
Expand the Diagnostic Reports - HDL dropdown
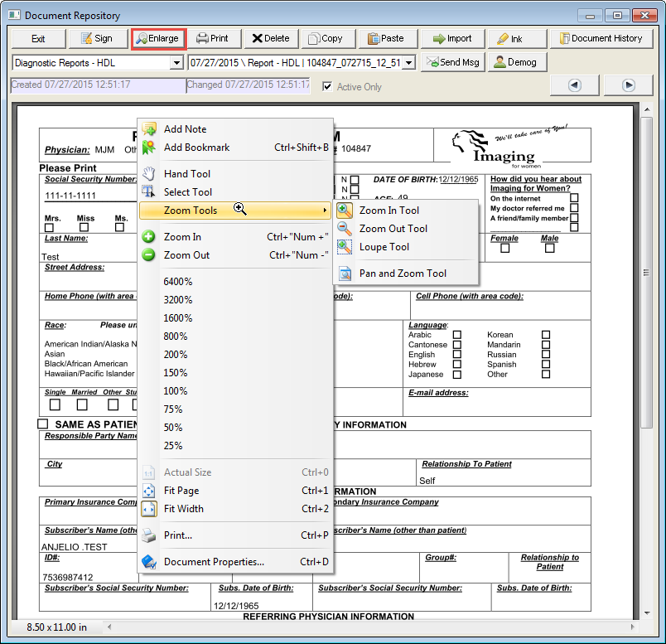coord(176,63)
